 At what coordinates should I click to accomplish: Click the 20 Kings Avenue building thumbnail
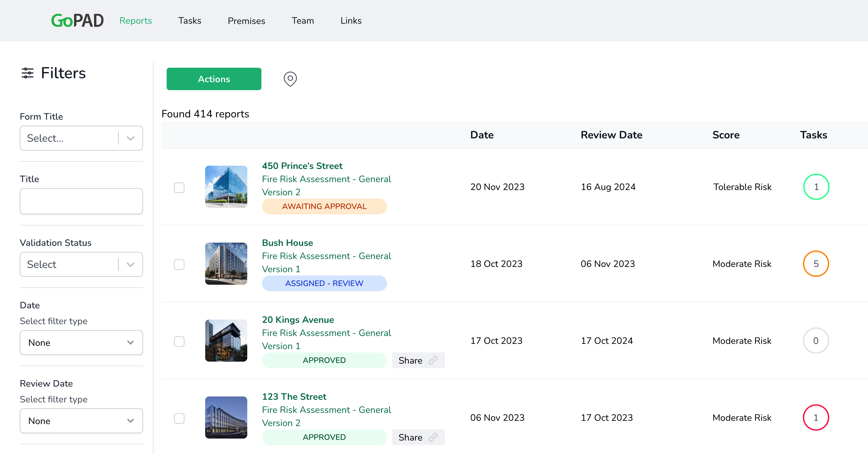pyautogui.click(x=226, y=341)
